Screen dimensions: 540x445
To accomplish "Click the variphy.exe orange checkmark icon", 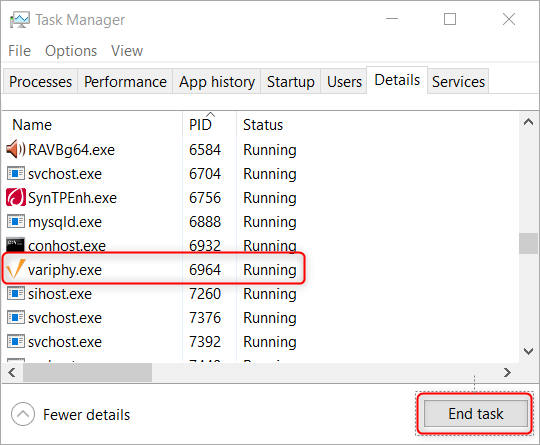I will pyautogui.click(x=15, y=269).
